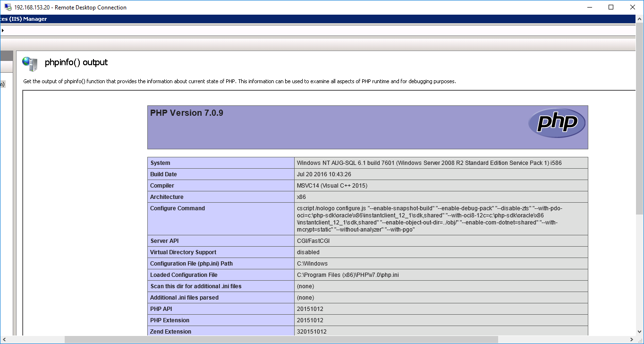The width and height of the screenshot is (644, 344).
Task: Click the 'disabled' value cell
Action: click(x=308, y=252)
